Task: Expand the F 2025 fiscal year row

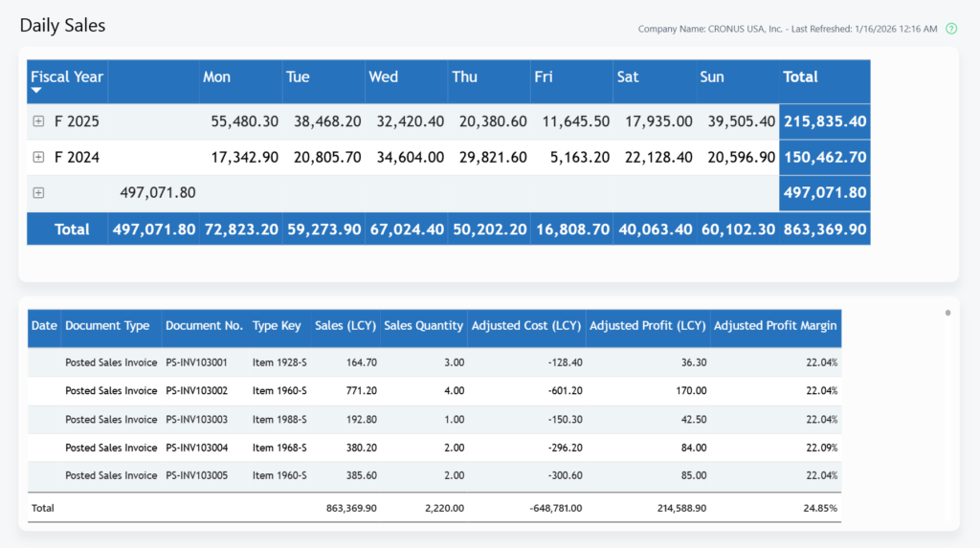Action: (x=38, y=121)
